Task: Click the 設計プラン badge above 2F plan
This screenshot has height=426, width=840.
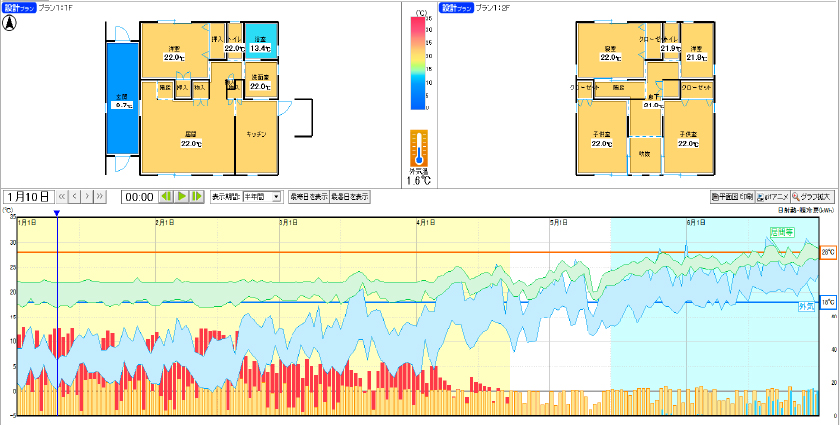Action: [x=455, y=7]
